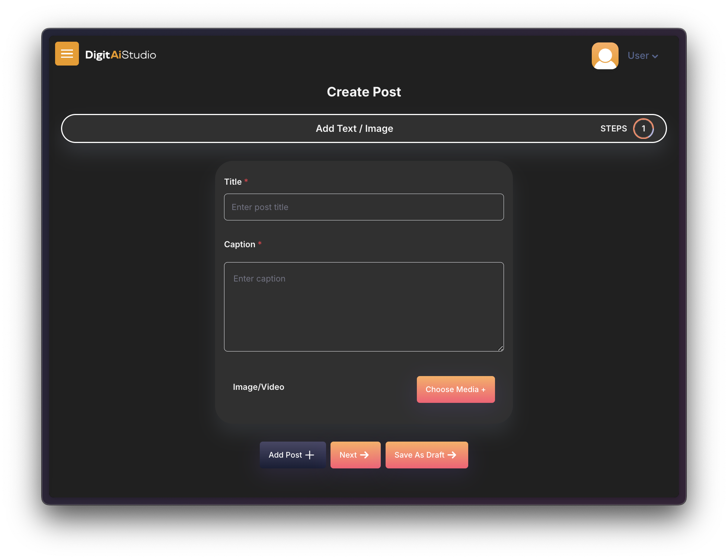Select the Add Text / Image step bar
Screen dimensions: 728x560
[x=354, y=128]
